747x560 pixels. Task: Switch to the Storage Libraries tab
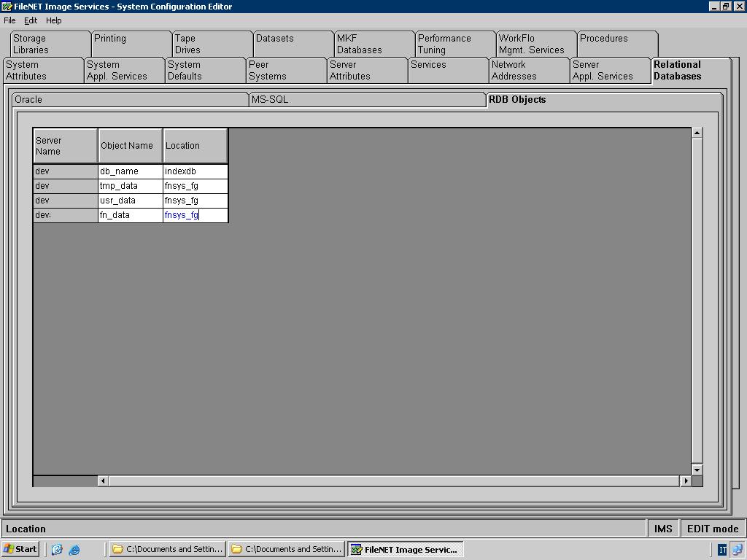point(50,44)
